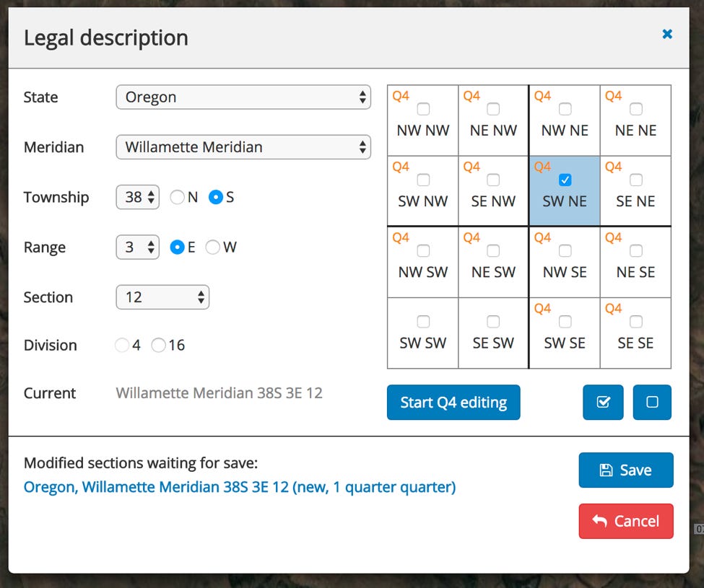Check the NE SW quarter checkbox
The height and width of the screenshot is (588, 704).
coord(493,251)
